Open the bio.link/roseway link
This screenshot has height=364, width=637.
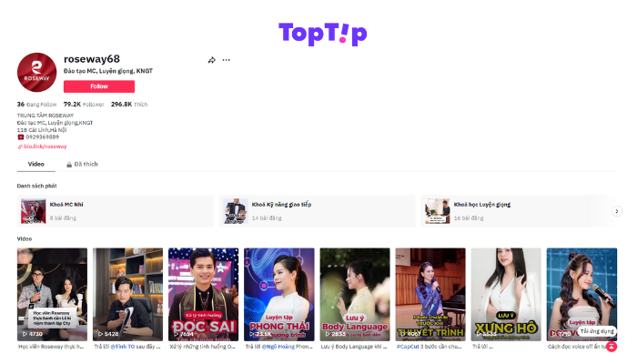[x=45, y=147]
